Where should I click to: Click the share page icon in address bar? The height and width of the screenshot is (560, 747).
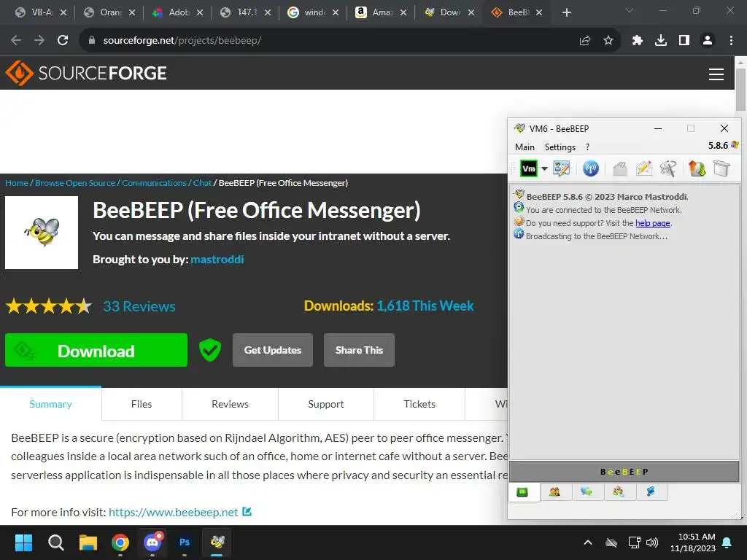[585, 41]
